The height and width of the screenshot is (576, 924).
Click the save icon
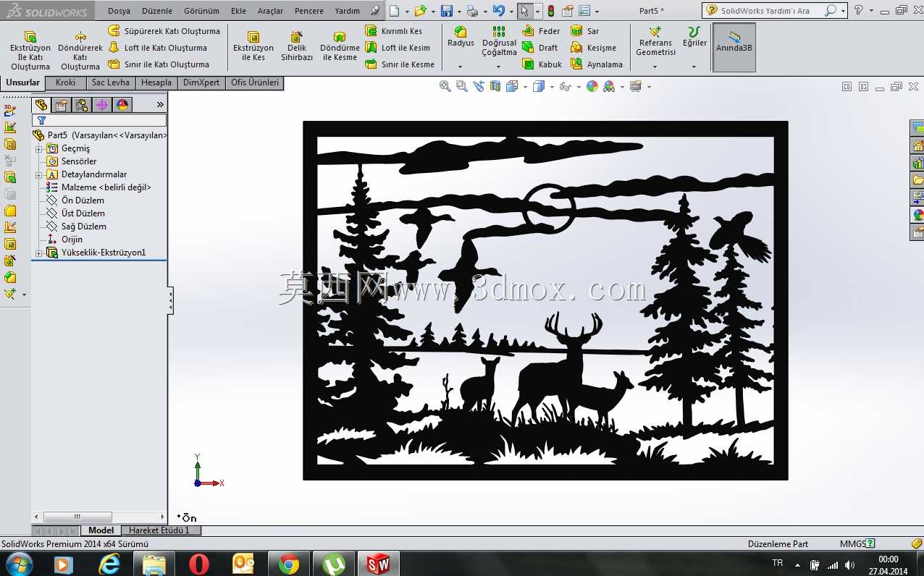[x=447, y=11]
